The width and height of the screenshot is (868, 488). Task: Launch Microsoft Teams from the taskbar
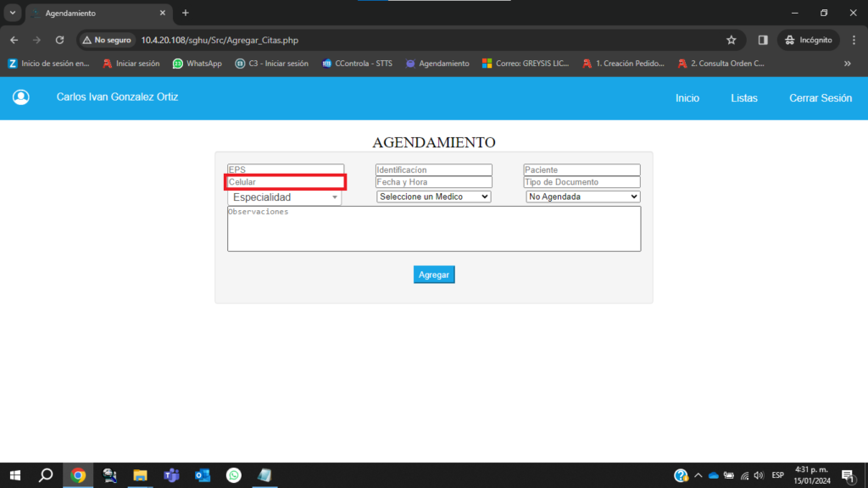(x=171, y=475)
